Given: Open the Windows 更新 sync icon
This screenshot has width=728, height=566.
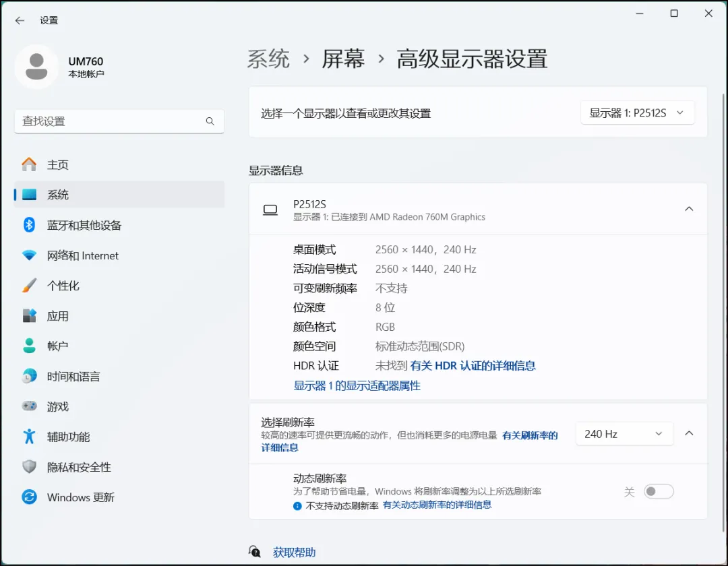Looking at the screenshot, I should 29,497.
